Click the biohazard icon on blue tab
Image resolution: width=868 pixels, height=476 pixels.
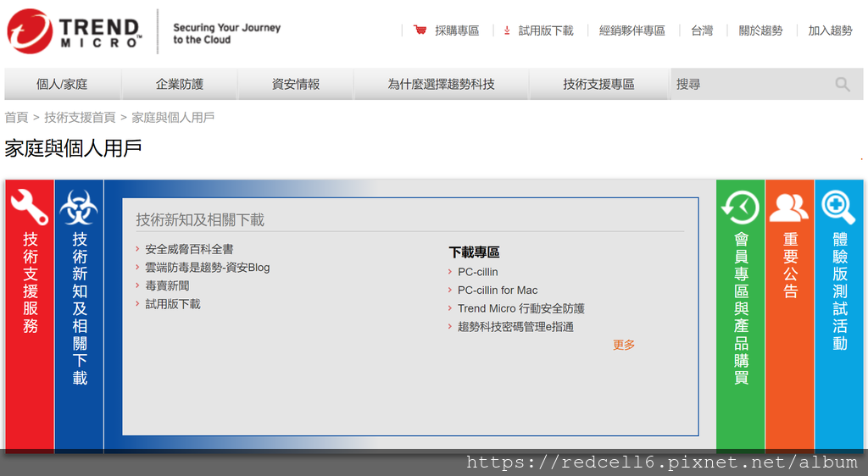(79, 208)
